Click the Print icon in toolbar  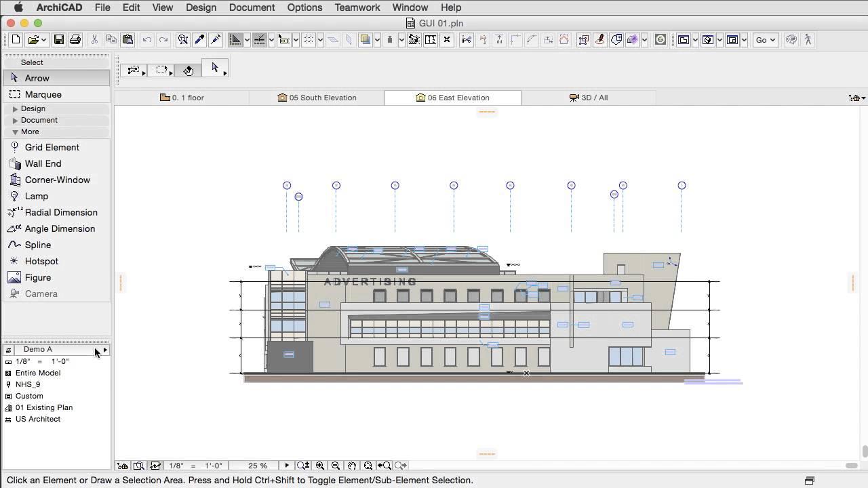point(75,40)
